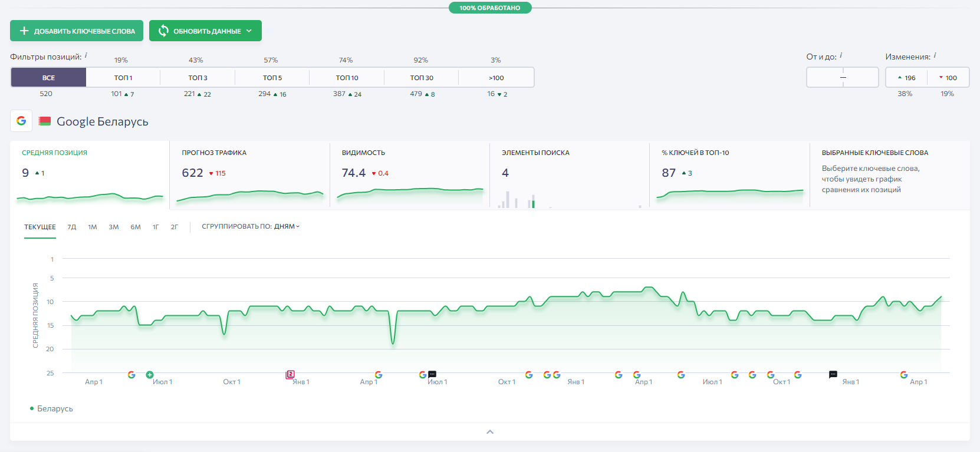The height and width of the screenshot is (452, 980).
Task: Select the ТОП 1 position filter
Action: point(123,77)
